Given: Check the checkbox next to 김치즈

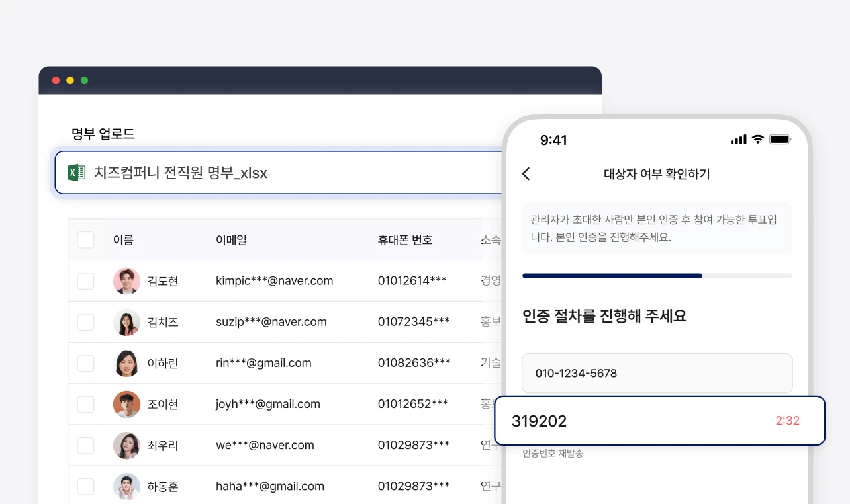Looking at the screenshot, I should click(85, 322).
